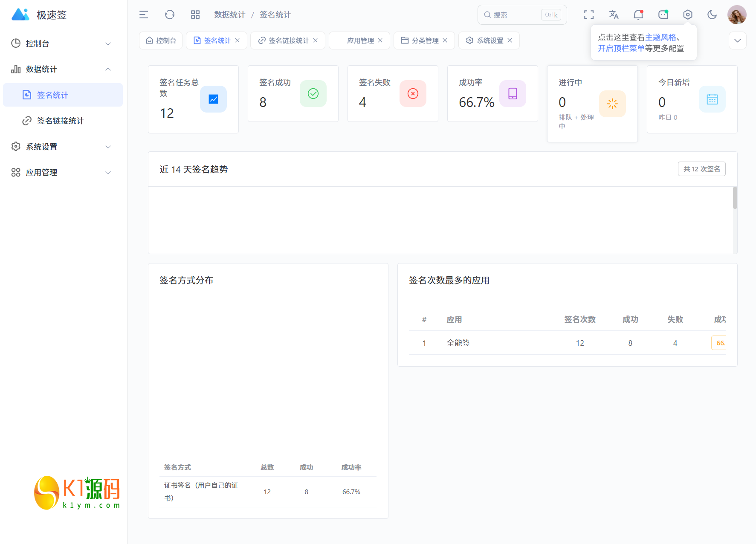
Task: Close the 应用管理 tab
Action: 380,41
